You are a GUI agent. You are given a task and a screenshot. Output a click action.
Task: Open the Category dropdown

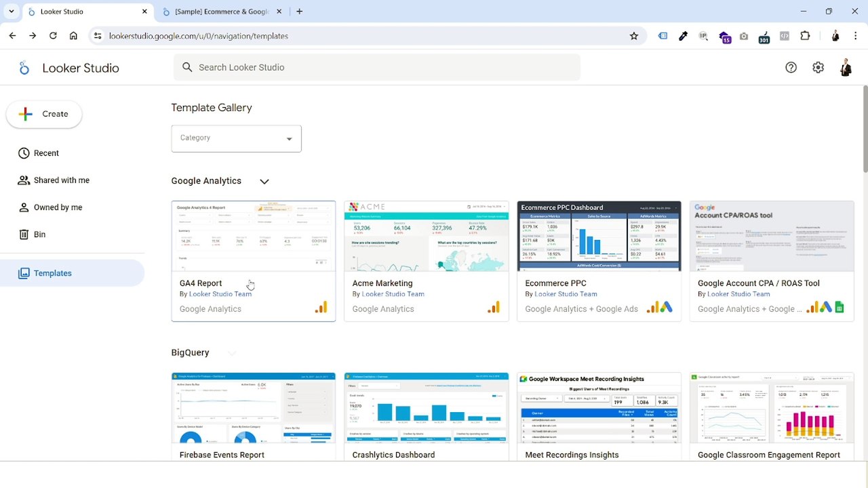point(236,138)
